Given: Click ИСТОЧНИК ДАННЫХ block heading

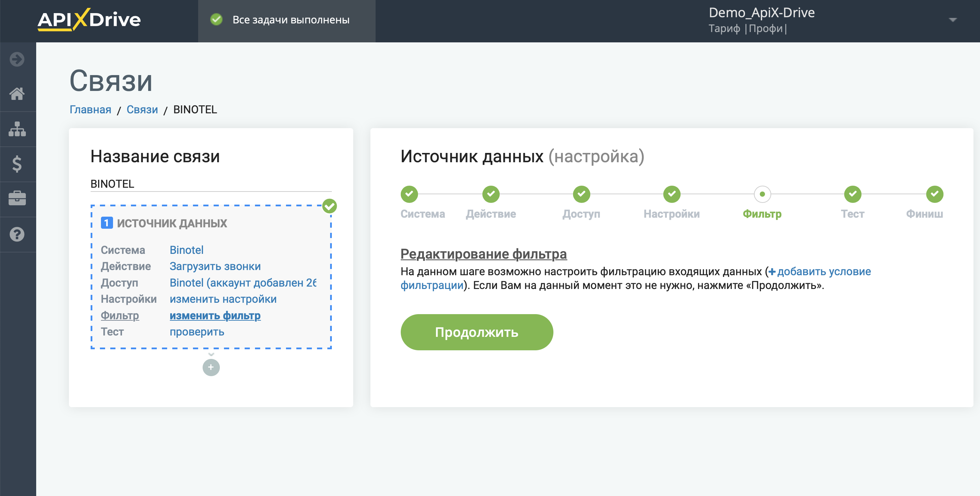Looking at the screenshot, I should click(x=172, y=223).
